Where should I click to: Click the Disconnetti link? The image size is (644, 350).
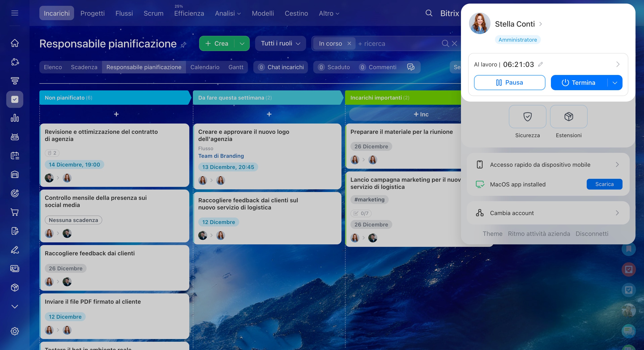[592, 234]
